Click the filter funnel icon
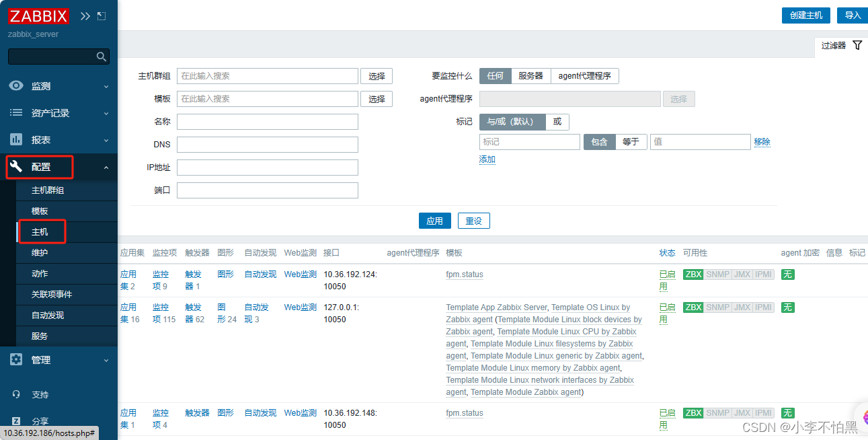868x440 pixels. pos(857,45)
